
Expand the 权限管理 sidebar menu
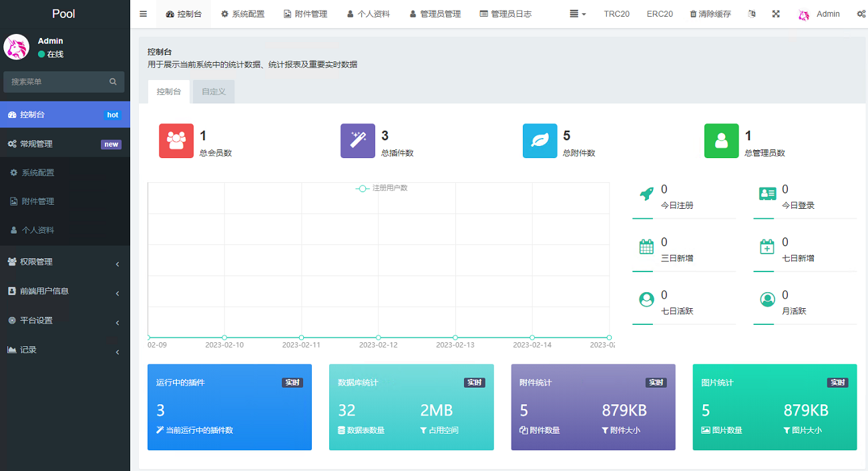65,262
